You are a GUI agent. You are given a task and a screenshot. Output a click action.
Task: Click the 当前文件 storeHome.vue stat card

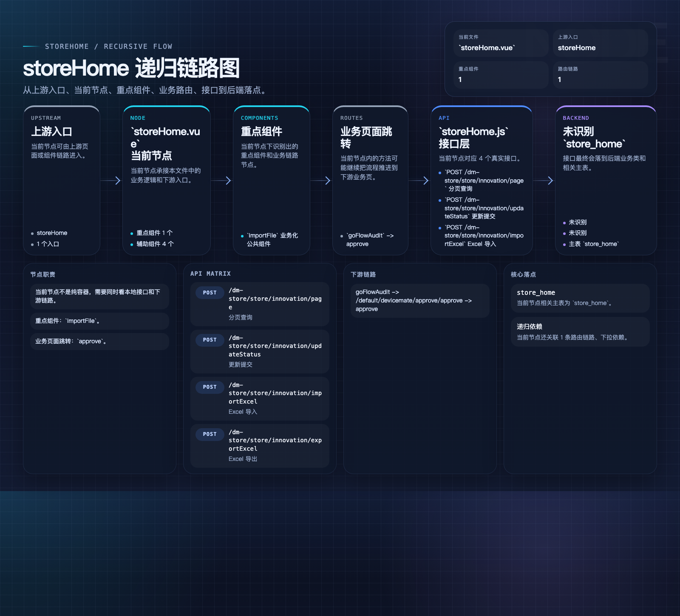pos(501,43)
